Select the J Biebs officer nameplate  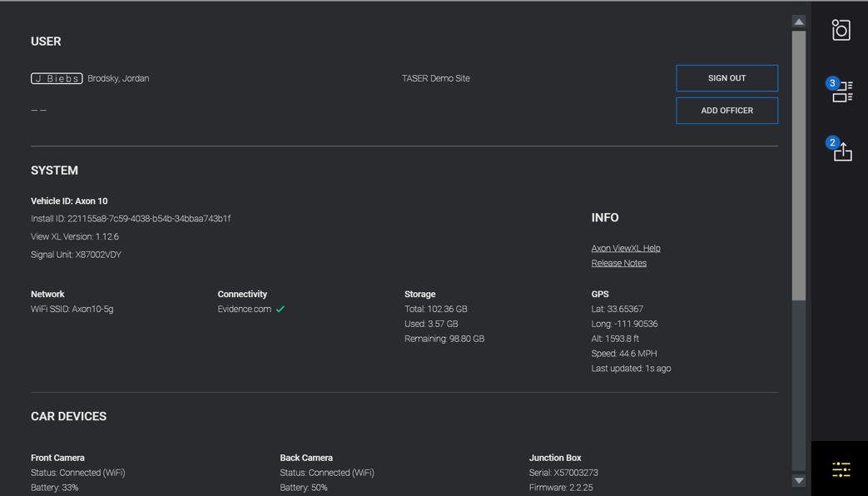(56, 78)
